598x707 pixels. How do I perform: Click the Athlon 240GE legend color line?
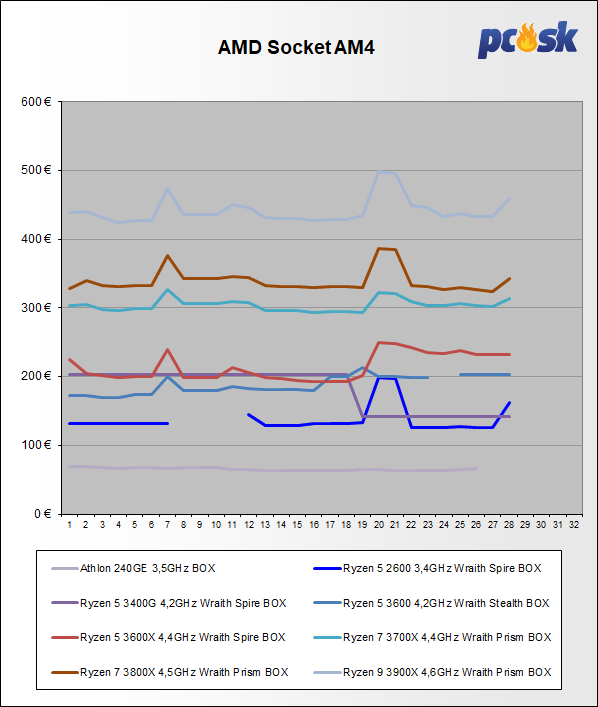[x=65, y=568]
